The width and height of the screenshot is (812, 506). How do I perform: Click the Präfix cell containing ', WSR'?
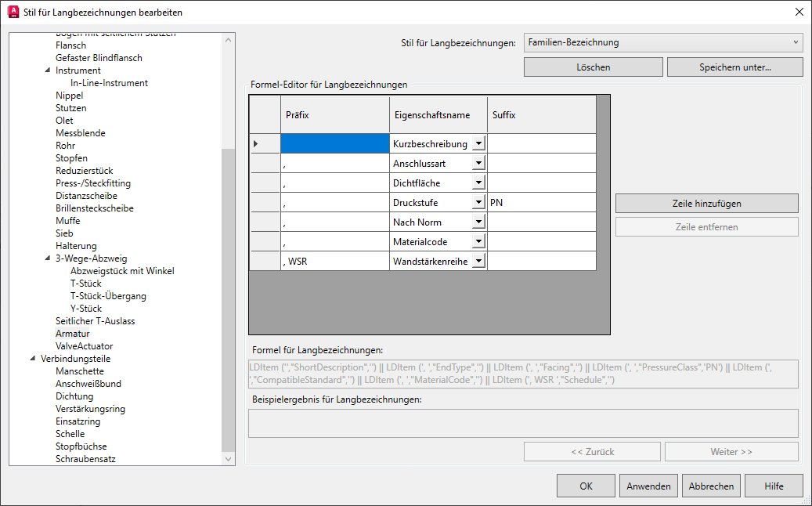tap(335, 261)
